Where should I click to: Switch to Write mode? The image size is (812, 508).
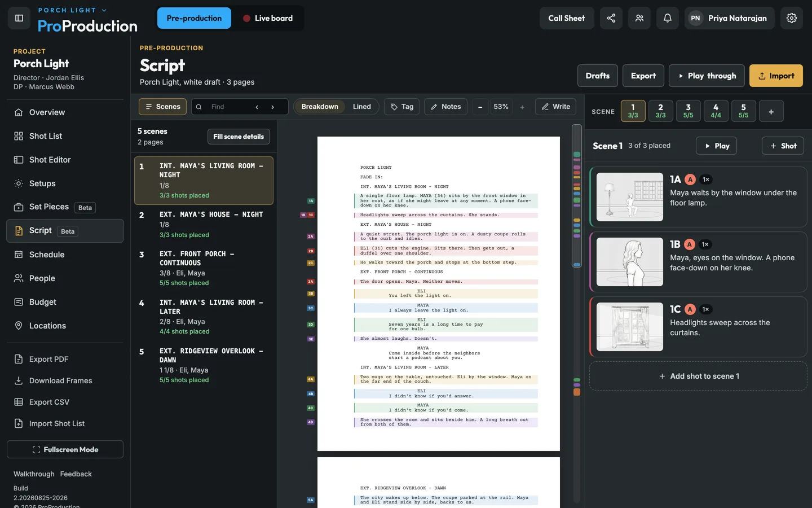[x=555, y=107]
